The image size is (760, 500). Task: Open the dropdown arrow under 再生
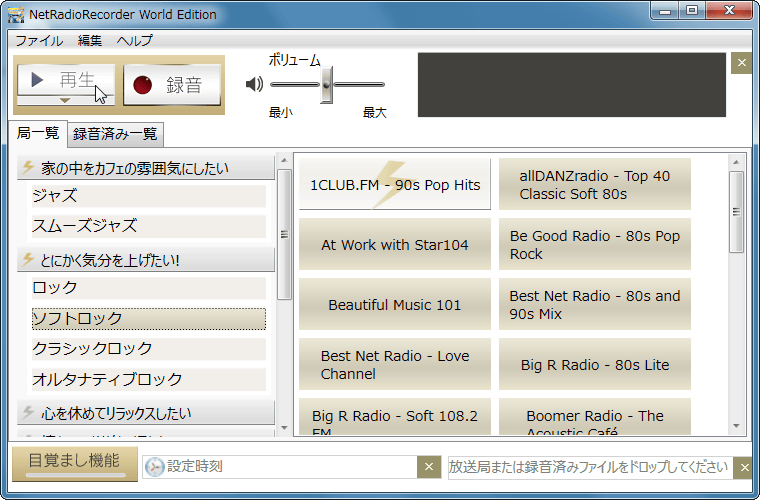[65, 100]
